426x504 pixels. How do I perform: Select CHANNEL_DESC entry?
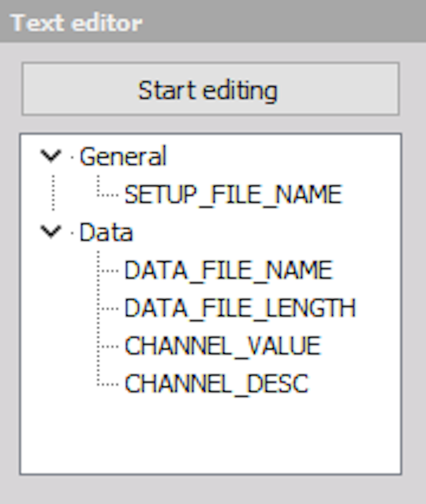216,384
